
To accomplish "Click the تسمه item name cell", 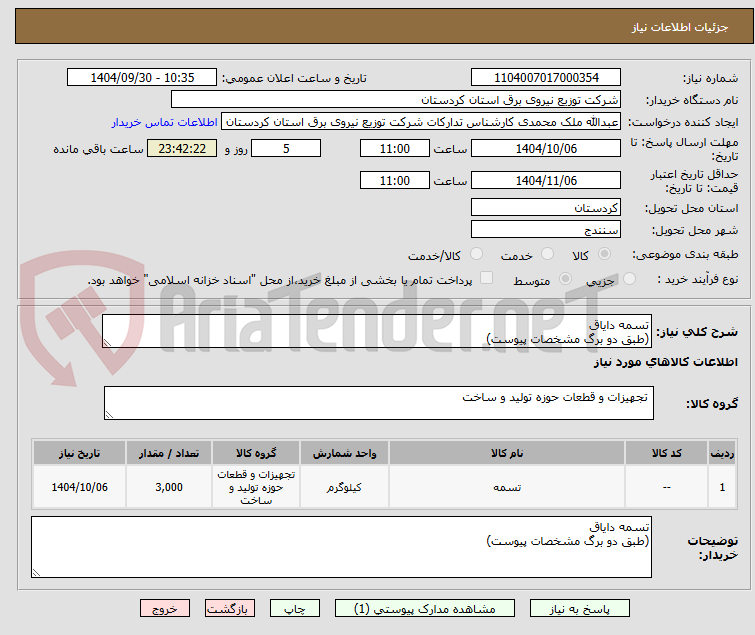I will [507, 487].
